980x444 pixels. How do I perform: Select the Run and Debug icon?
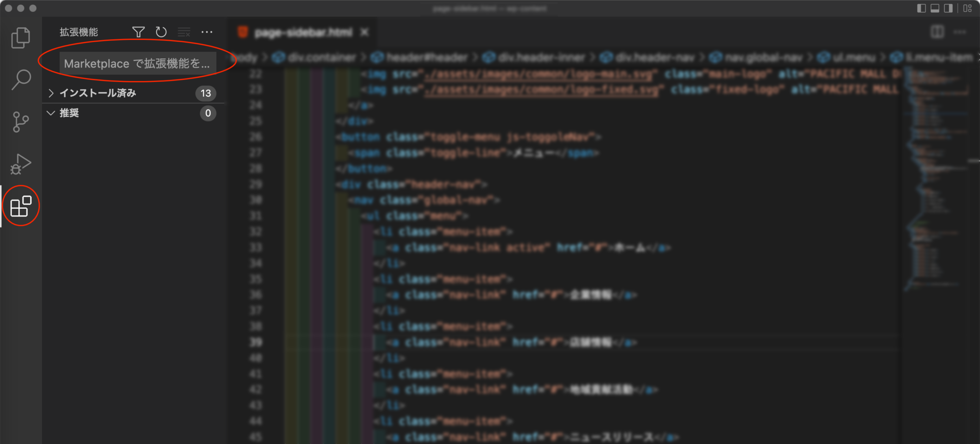click(x=21, y=164)
